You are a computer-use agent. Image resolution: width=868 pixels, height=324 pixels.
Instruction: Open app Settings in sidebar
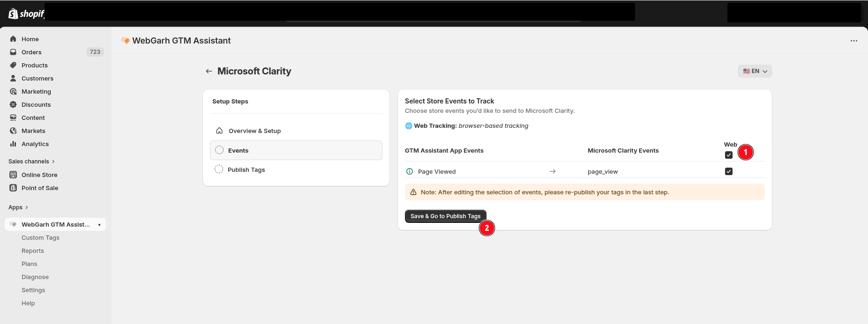pos(33,290)
